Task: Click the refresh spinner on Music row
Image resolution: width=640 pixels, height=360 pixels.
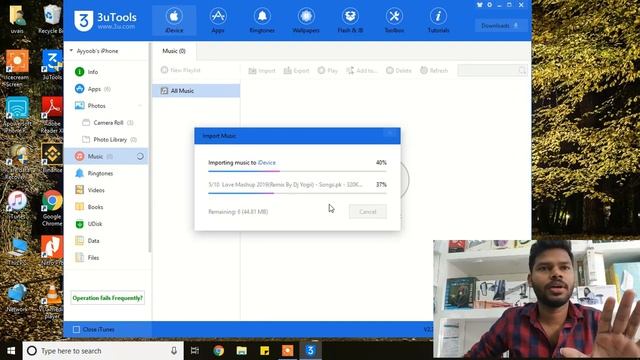Action: (x=140, y=156)
